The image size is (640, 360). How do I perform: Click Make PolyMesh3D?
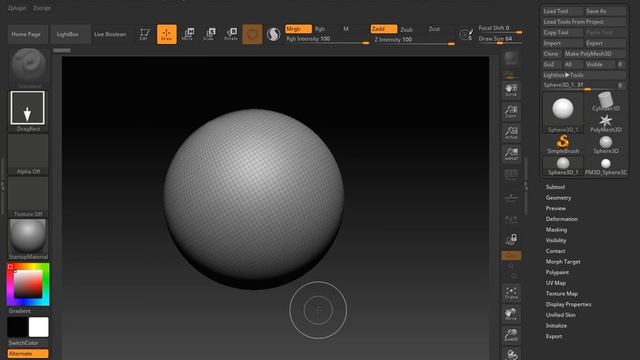(595, 53)
